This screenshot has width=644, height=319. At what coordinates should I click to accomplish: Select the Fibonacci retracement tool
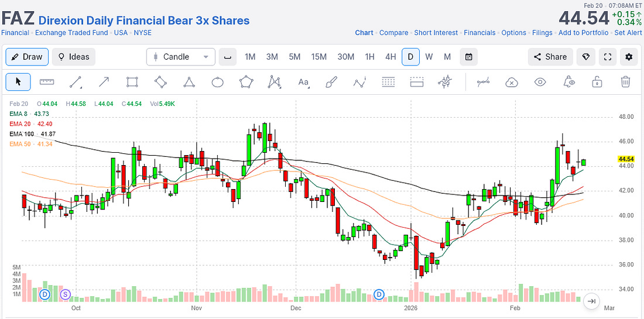[x=388, y=82]
